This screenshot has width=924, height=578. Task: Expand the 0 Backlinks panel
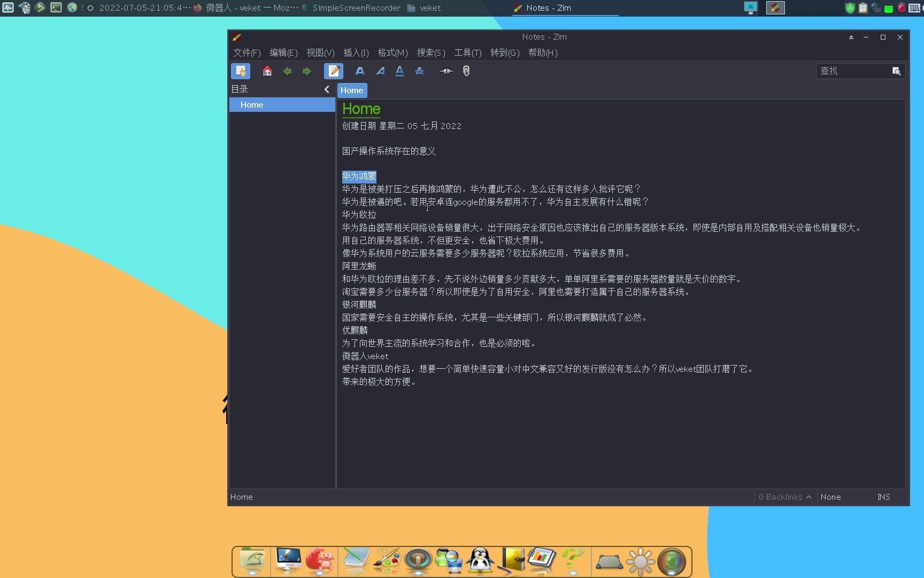(x=784, y=497)
